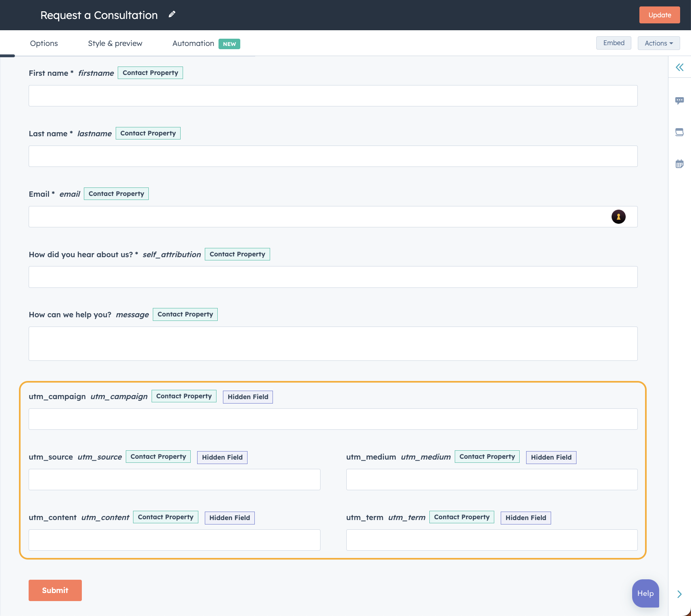Toggle the Hidden Field badge on utm_source
The width and height of the screenshot is (691, 616).
point(222,457)
